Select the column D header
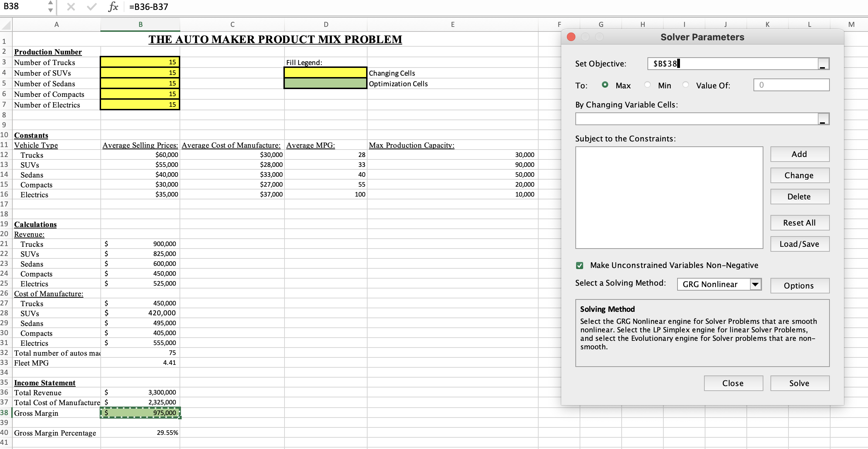This screenshot has height=449, width=868. (x=326, y=24)
